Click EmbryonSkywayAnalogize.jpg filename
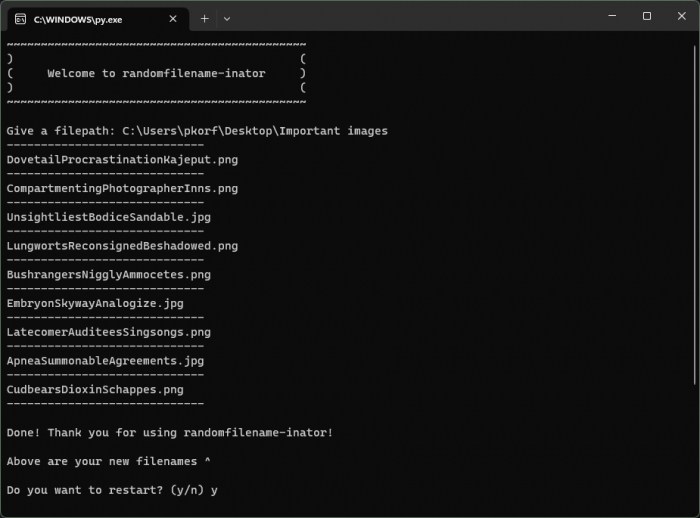The width and height of the screenshot is (700, 518). pyautogui.click(x=95, y=304)
